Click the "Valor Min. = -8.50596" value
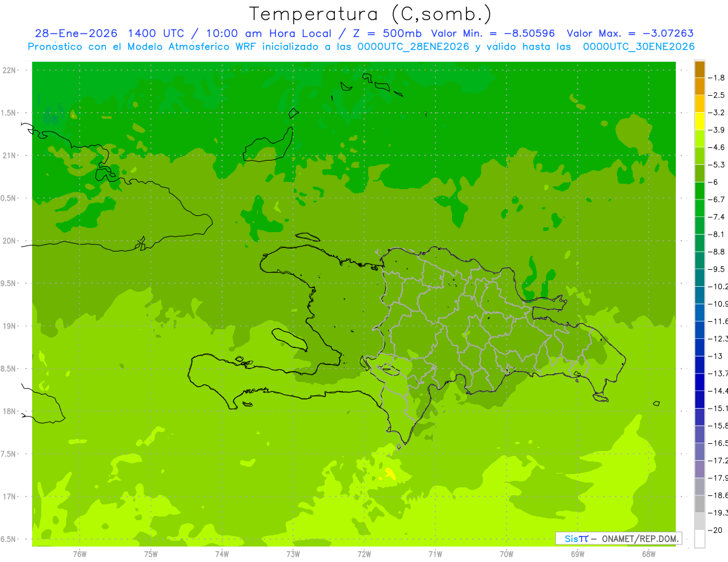 coord(494,33)
